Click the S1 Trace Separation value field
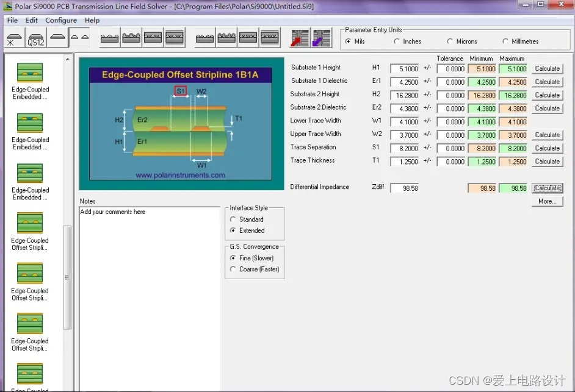This screenshot has width=575, height=392. pos(405,148)
